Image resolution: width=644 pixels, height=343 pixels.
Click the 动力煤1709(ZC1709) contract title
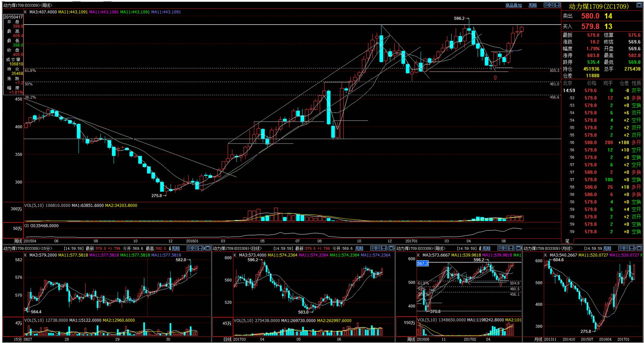(x=599, y=6)
